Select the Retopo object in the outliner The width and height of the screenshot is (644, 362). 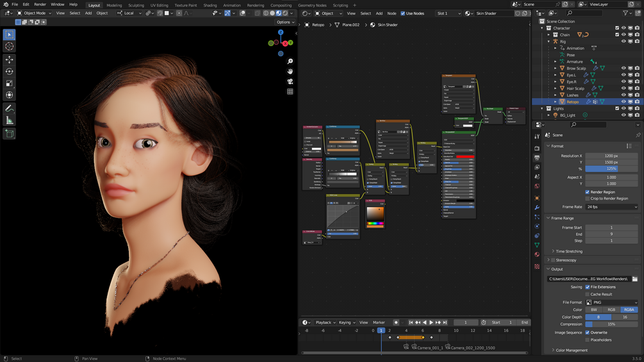tap(572, 102)
